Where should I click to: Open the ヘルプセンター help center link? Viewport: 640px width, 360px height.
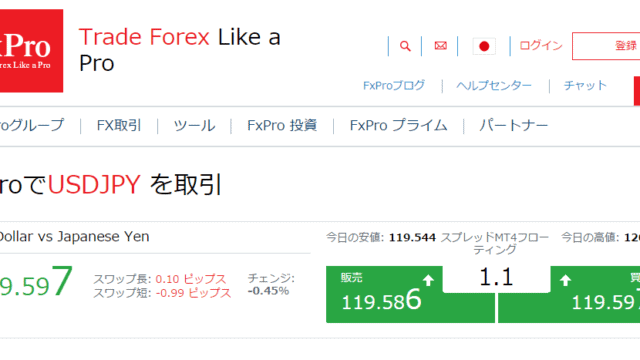[x=494, y=85]
